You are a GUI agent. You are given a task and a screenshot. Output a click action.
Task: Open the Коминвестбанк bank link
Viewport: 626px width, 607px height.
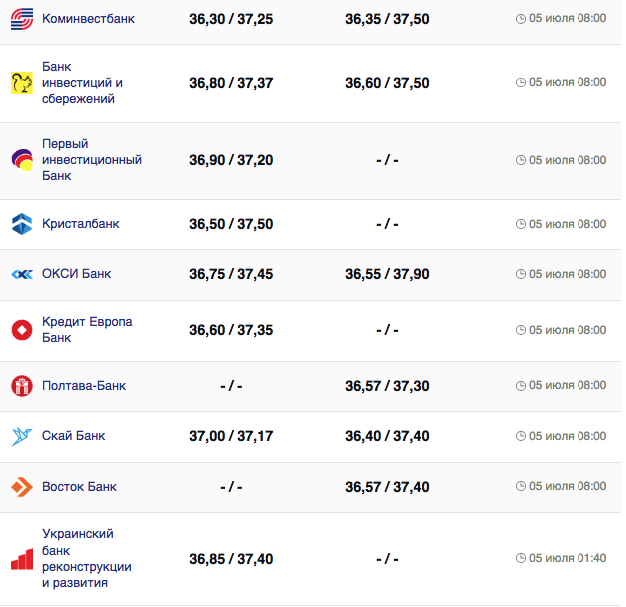[88, 19]
